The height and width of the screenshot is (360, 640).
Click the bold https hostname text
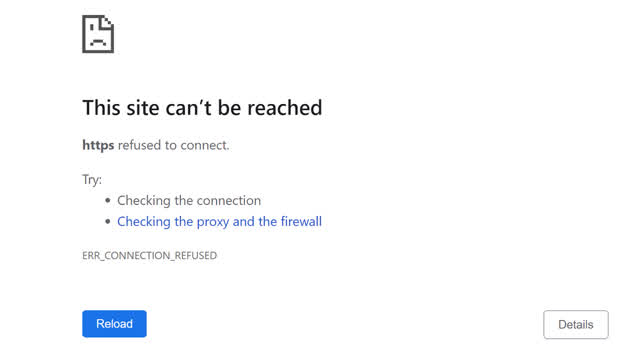[98, 145]
